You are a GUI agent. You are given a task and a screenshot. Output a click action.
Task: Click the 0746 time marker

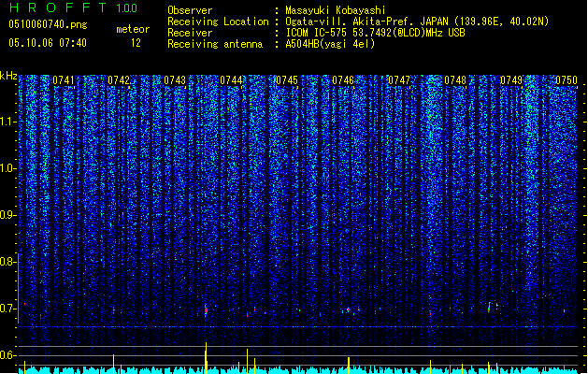pos(343,80)
